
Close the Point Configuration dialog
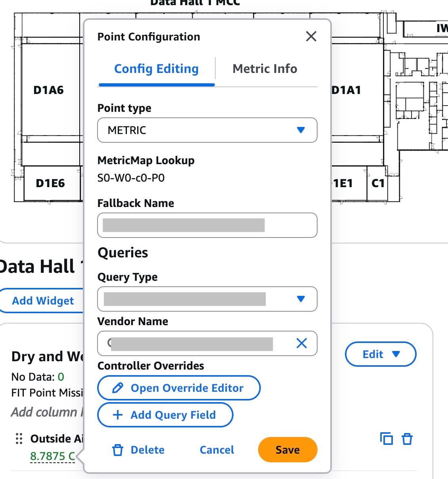[x=311, y=36]
